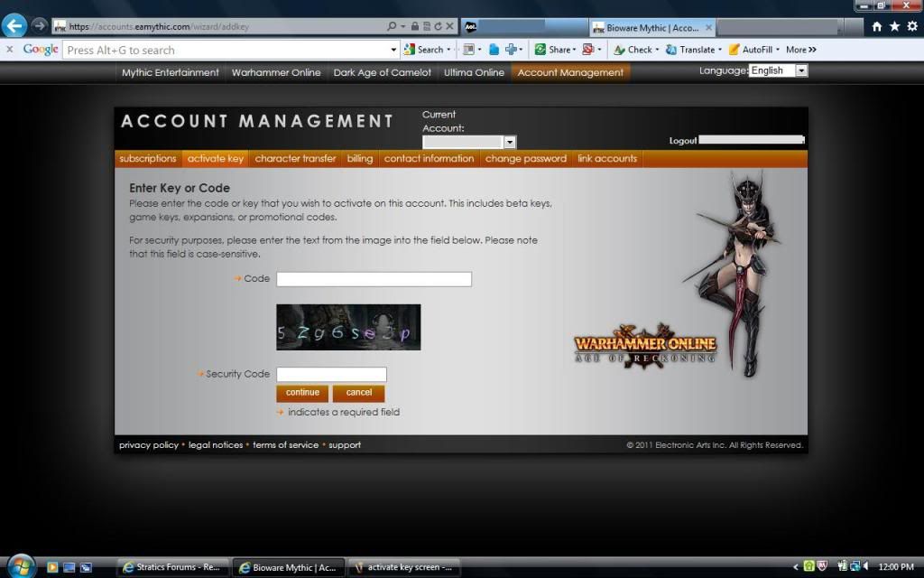Open the Translate dropdown arrow
This screenshot has width=924, height=578.
pos(719,51)
